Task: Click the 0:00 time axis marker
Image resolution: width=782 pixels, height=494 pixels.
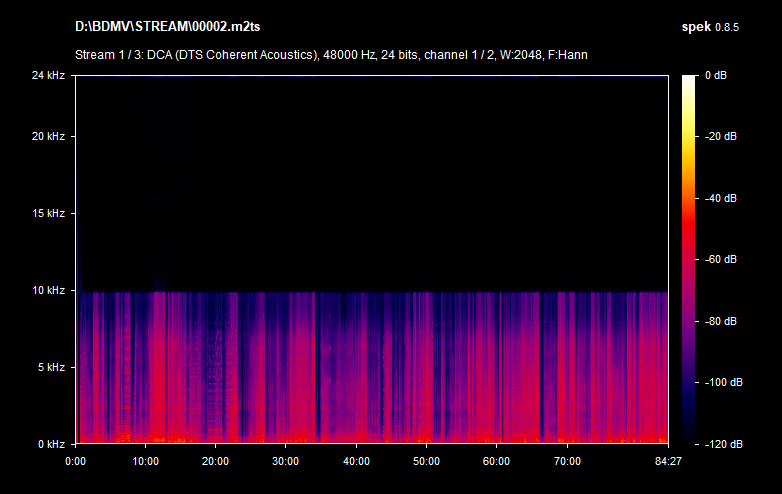Action: pyautogui.click(x=75, y=461)
